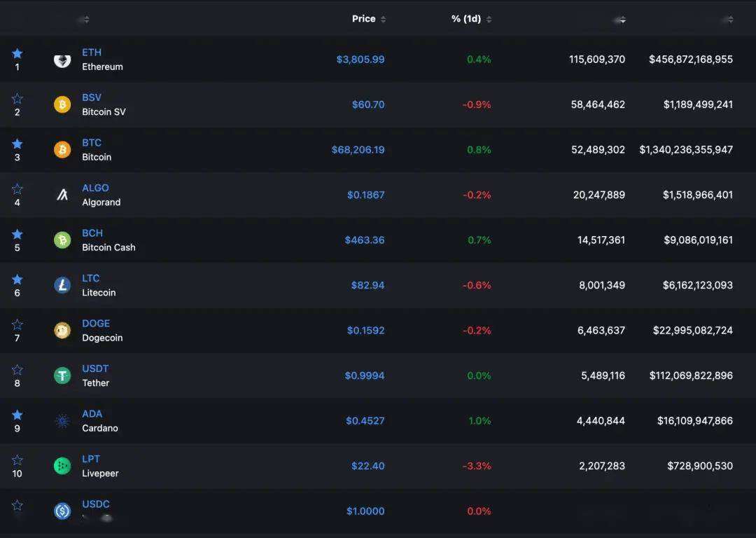Toggle Litecoin favorite star
This screenshot has width=756, height=538.
17,279
